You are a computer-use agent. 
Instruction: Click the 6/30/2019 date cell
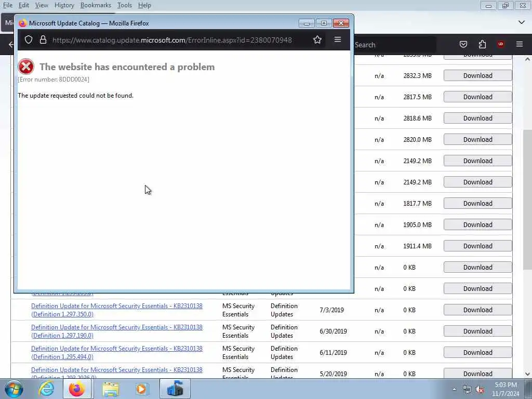coord(333,331)
